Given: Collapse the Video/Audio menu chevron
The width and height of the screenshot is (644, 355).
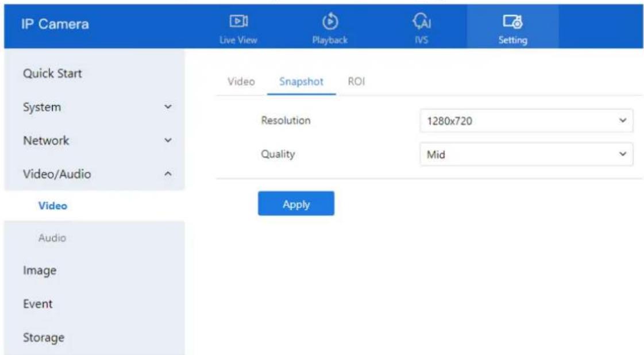Looking at the screenshot, I should (x=168, y=174).
